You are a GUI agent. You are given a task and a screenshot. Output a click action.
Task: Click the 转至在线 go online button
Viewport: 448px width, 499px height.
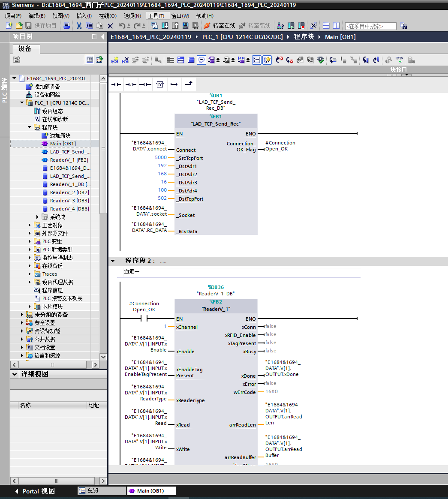(219, 26)
